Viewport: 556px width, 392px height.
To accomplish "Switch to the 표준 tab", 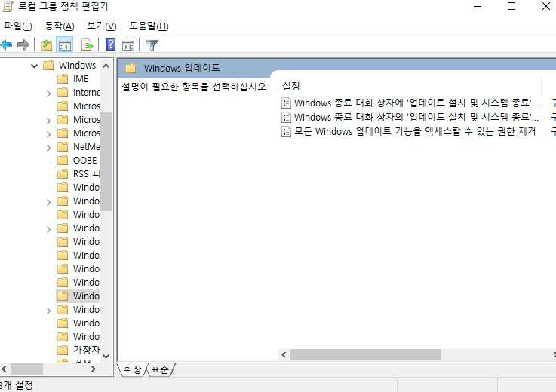I will pos(160,369).
